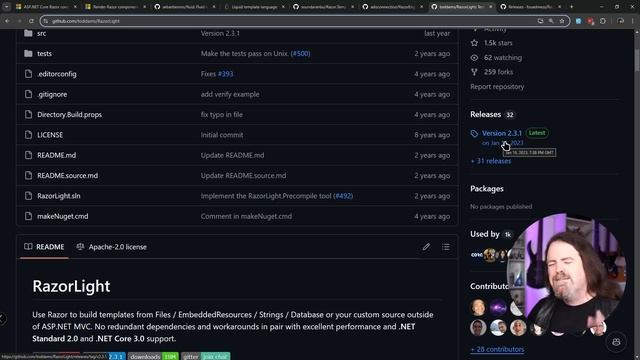Open the Packages heading link
This screenshot has width=640, height=360.
pyautogui.click(x=487, y=189)
